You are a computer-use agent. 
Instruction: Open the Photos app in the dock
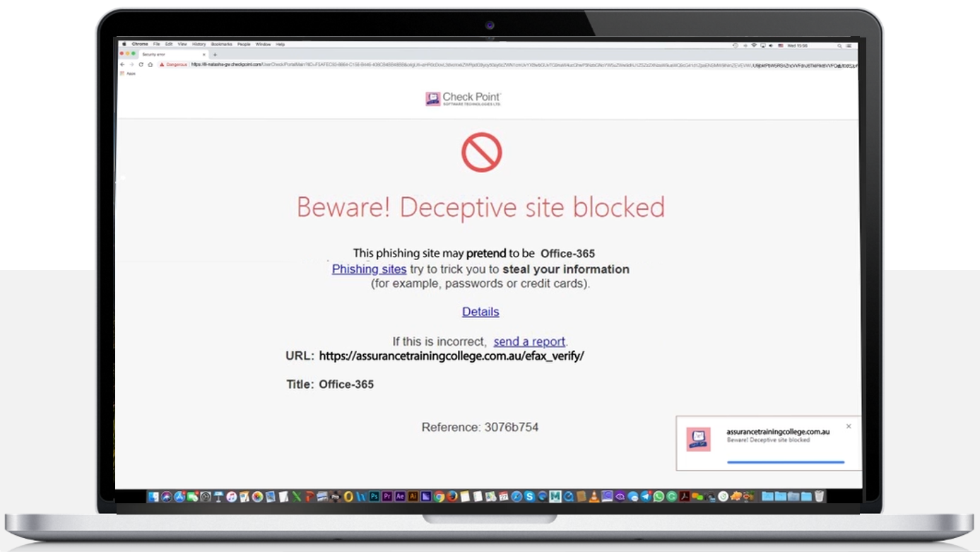258,497
